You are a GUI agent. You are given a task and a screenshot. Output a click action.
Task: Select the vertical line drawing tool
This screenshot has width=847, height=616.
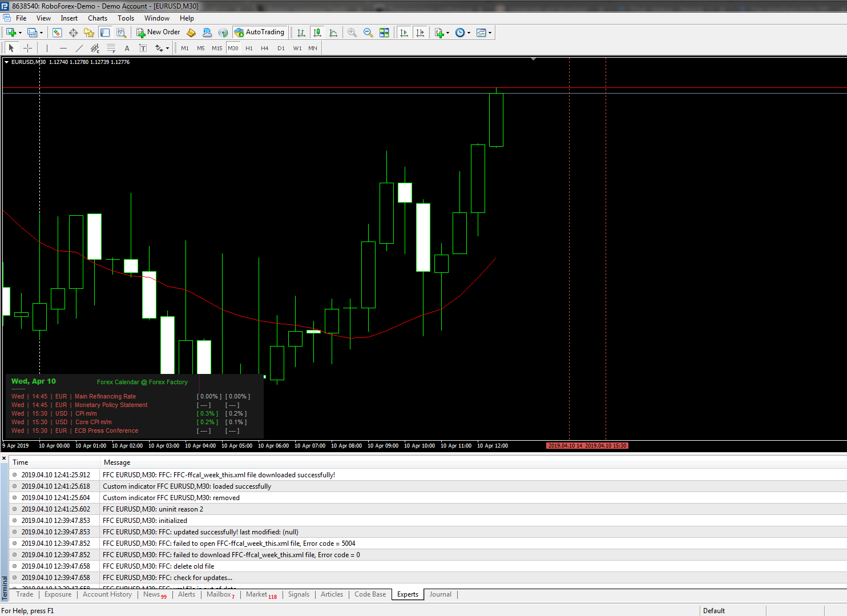(47, 49)
